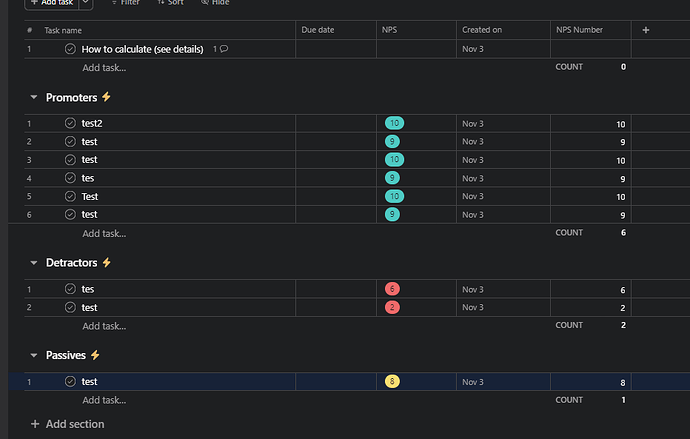This screenshot has height=439, width=690.
Task: Click 'Add task...' under How to calculate
Action: pos(104,68)
